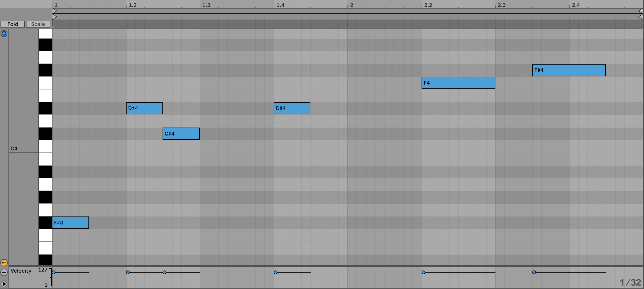
Task: Select the D#4 note at beat 1.4
Action: (x=292, y=108)
